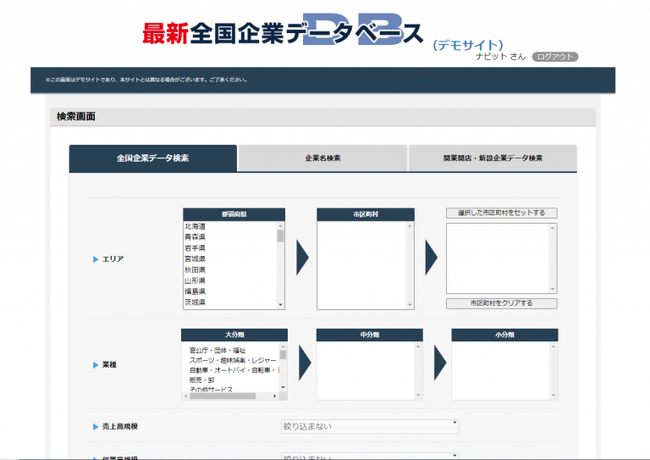Click the arrow between 大分類 and 中分類 lists
650x460 pixels.
tap(302, 364)
